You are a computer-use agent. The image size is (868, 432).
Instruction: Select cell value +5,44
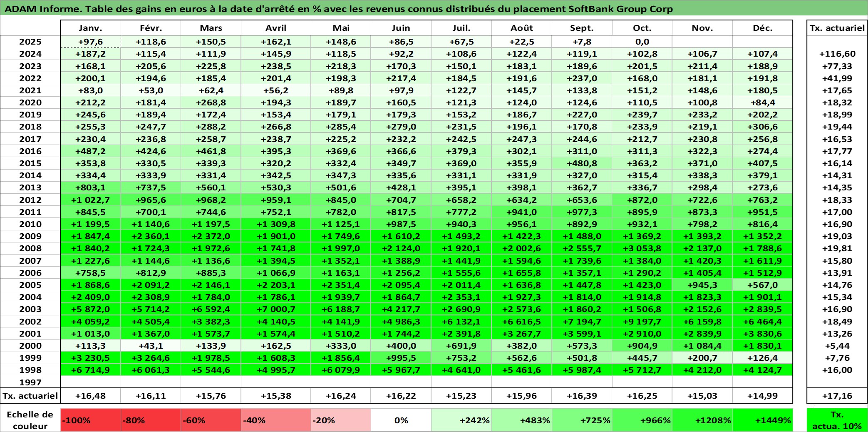(837, 346)
